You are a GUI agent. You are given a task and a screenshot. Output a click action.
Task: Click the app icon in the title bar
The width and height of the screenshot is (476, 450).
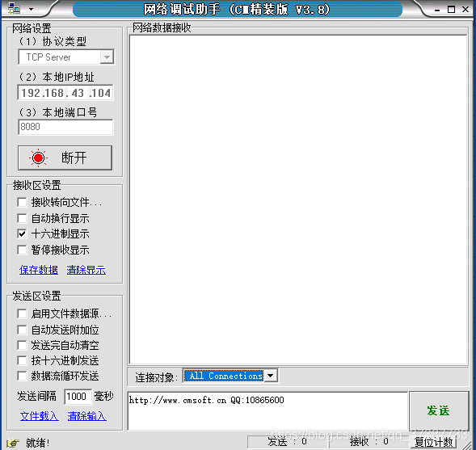tap(14, 9)
